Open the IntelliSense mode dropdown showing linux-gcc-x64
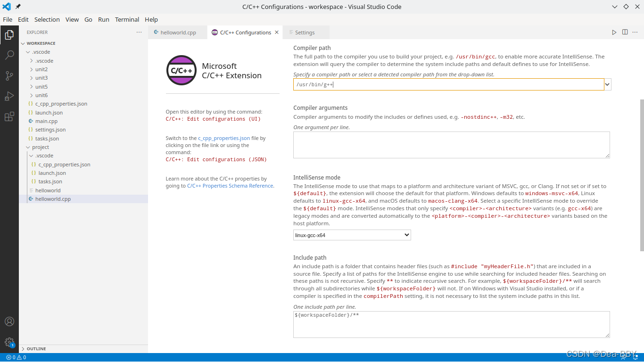The height and width of the screenshot is (362, 644). pos(352,235)
